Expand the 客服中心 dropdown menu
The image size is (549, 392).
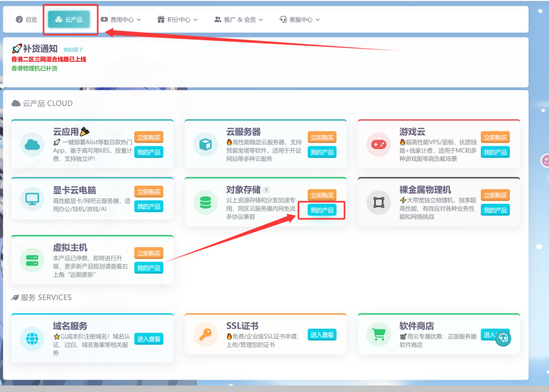point(300,20)
